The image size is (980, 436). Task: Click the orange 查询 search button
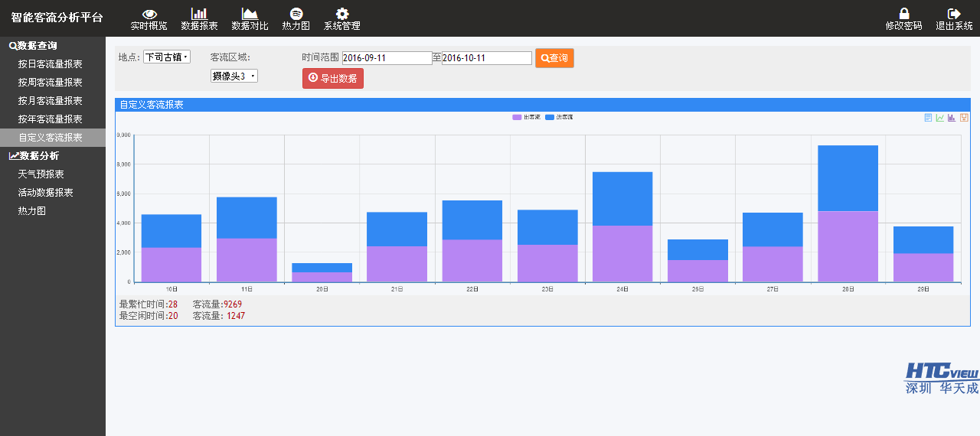coord(554,58)
